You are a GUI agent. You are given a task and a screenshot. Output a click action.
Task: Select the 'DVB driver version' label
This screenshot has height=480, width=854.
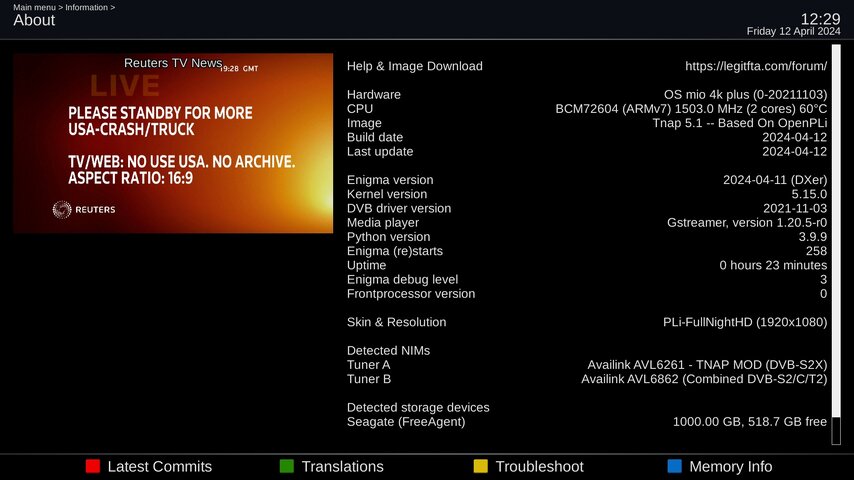[399, 208]
